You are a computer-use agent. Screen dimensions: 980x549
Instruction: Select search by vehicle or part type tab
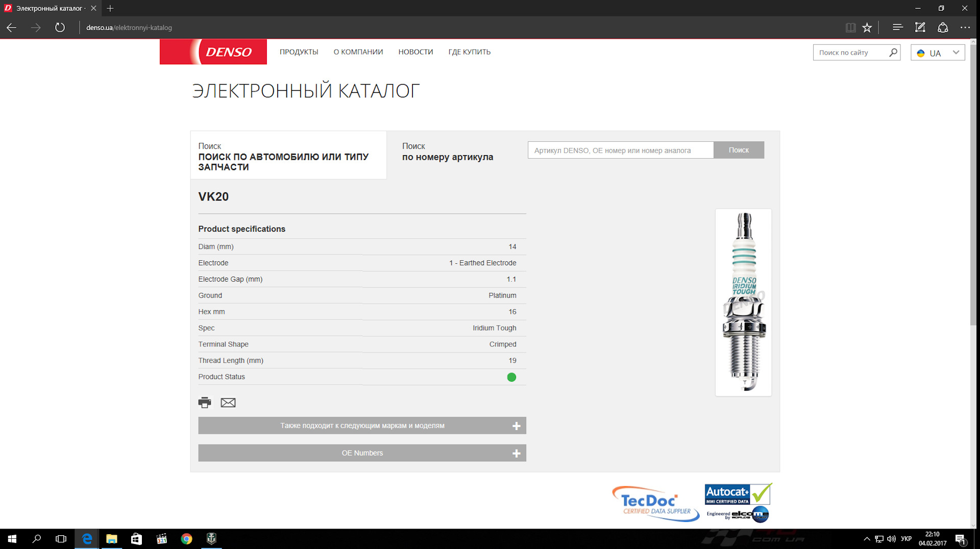point(288,156)
